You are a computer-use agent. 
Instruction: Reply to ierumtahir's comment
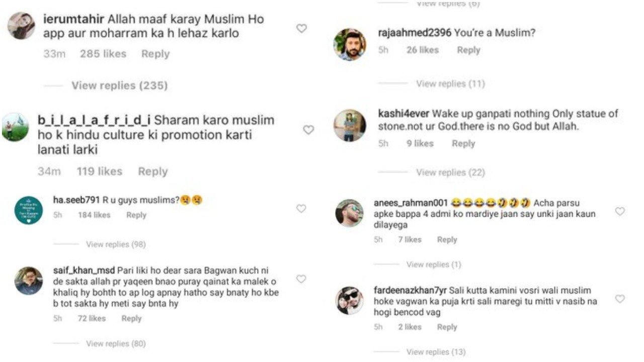[155, 54]
